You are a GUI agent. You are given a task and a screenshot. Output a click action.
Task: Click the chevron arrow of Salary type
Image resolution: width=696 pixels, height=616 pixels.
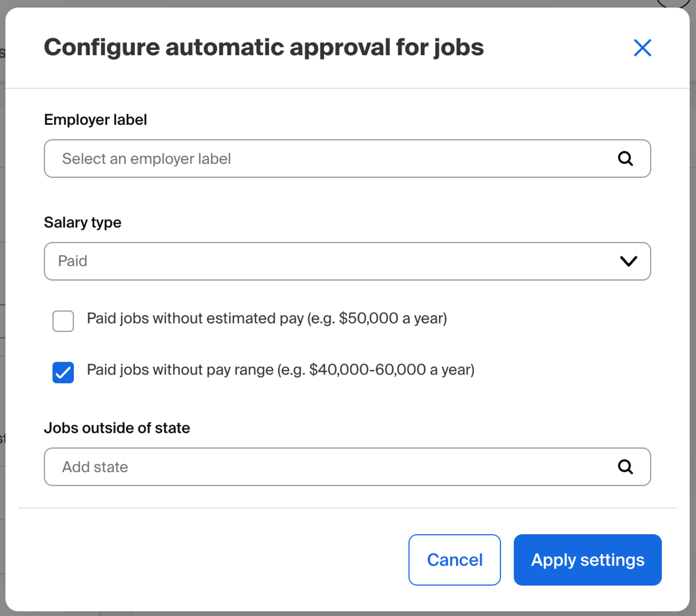pos(628,261)
